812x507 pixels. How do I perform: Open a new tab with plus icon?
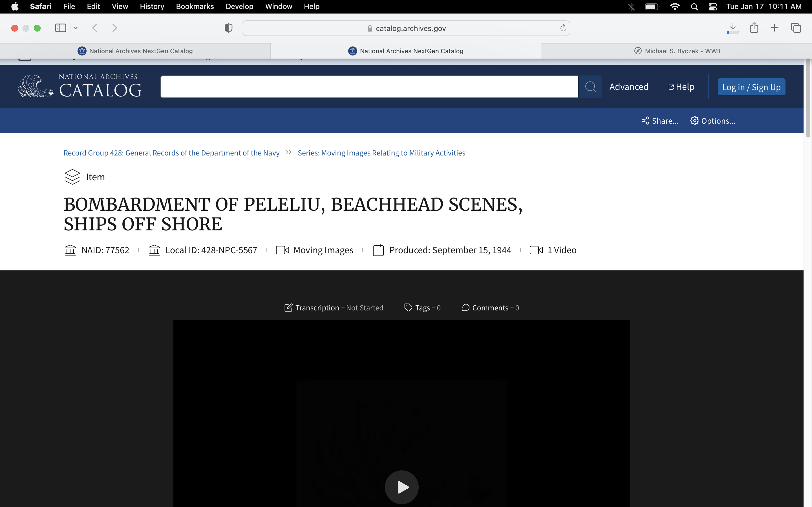click(775, 28)
